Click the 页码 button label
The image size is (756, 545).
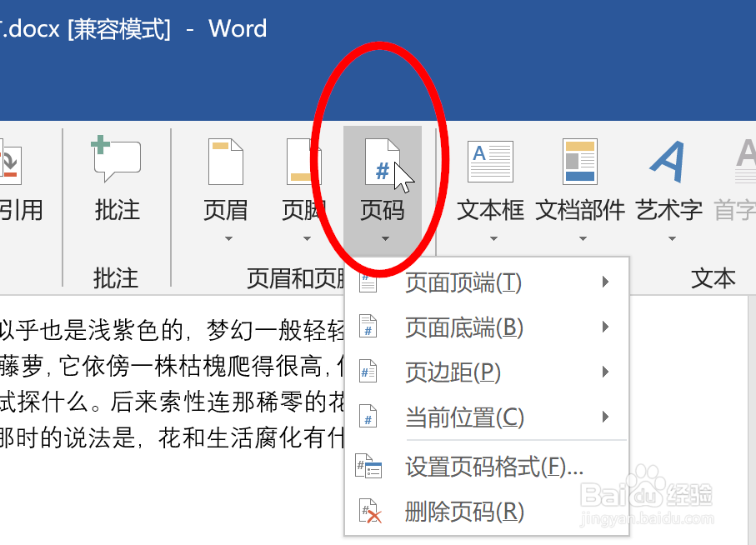[383, 211]
